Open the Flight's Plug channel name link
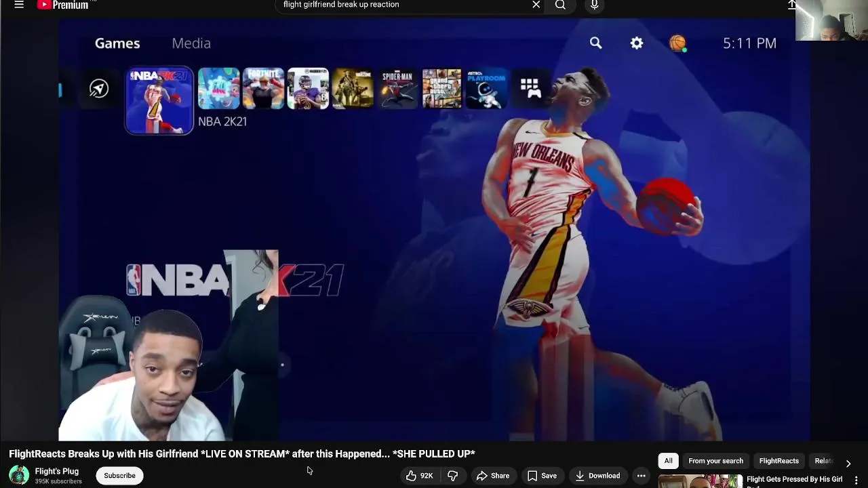Screen dimensions: 868x488 [x=57, y=471]
